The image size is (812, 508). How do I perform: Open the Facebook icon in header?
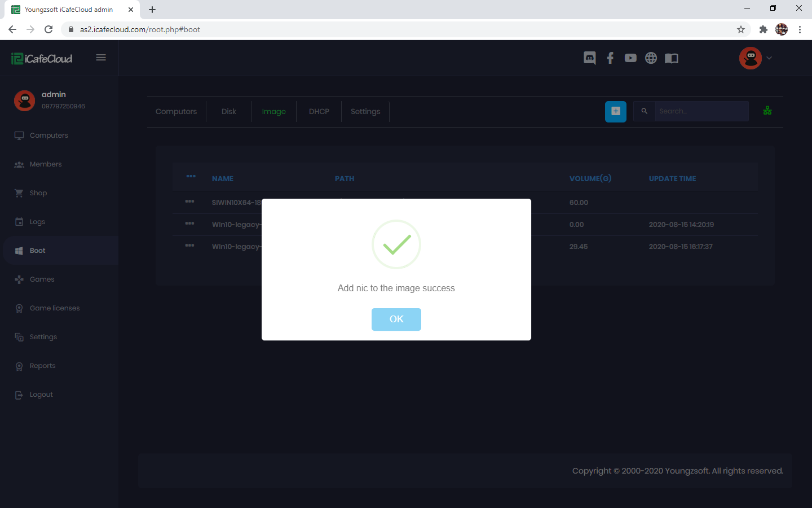pyautogui.click(x=610, y=58)
